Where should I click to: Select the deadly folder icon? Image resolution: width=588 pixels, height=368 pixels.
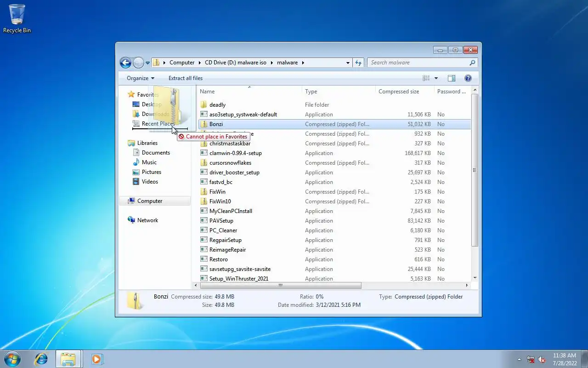204,105
